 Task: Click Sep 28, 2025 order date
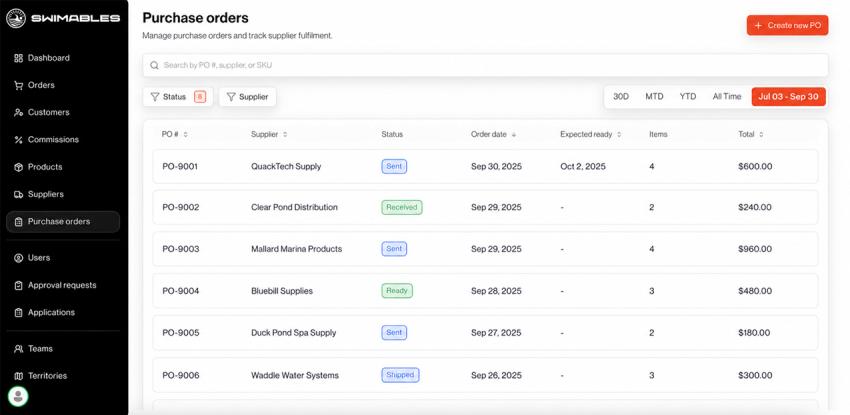496,291
